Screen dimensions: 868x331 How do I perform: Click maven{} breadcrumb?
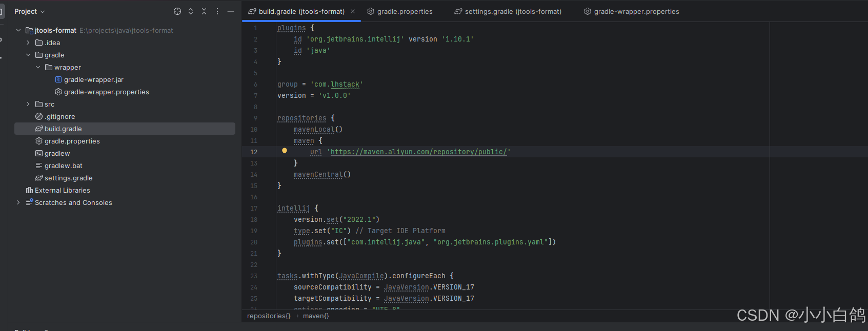tap(316, 316)
